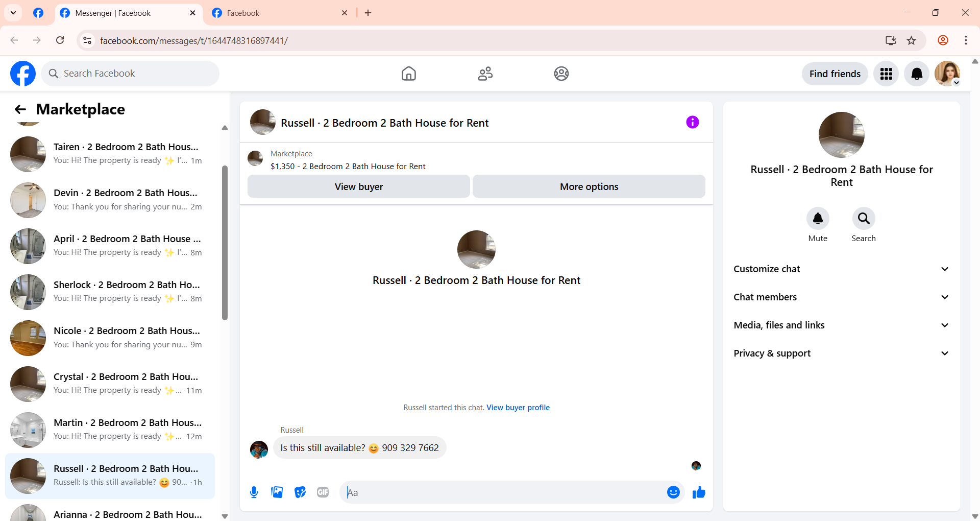
Task: Attach a photo with image icon
Action: tap(277, 492)
